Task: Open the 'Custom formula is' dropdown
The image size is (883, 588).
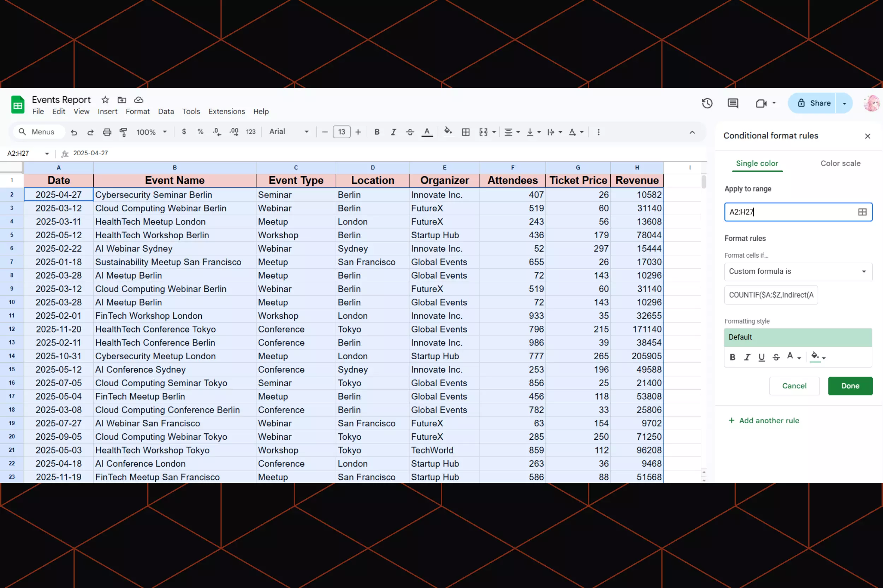Action: (798, 271)
